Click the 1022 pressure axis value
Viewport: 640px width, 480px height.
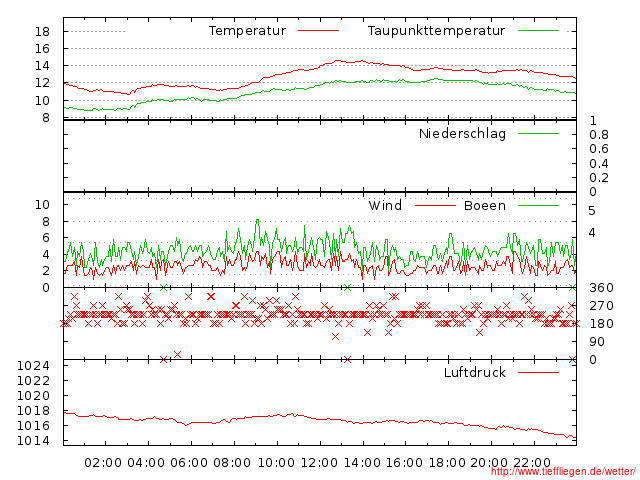click(33, 381)
